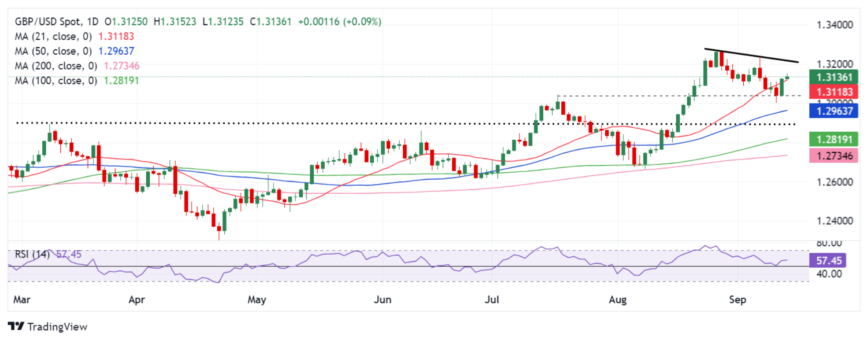Select the MA (50, close, 0) legend

[53, 51]
